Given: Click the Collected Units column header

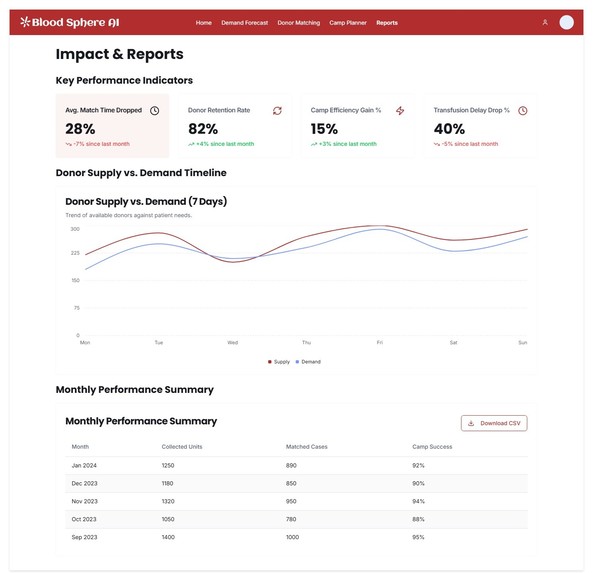Looking at the screenshot, I should click(182, 447).
